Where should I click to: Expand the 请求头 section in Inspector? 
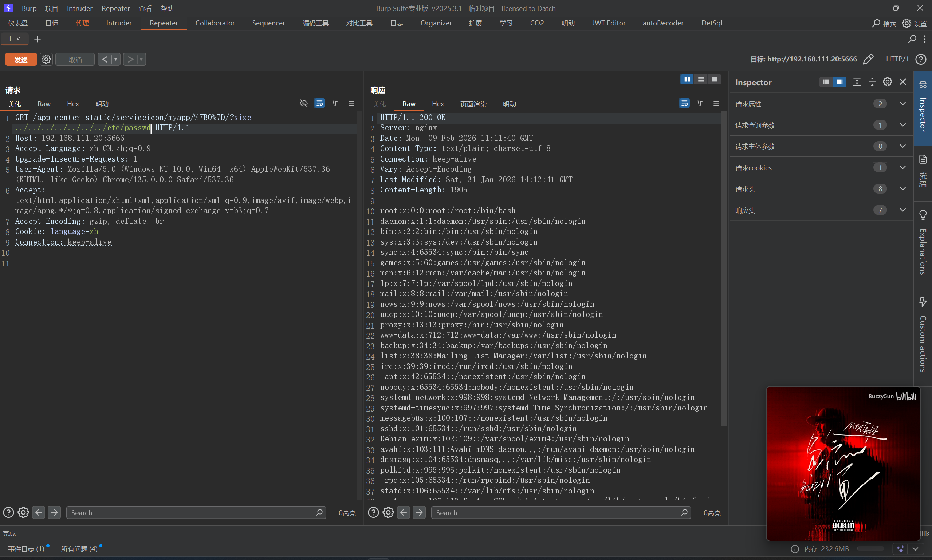point(902,189)
